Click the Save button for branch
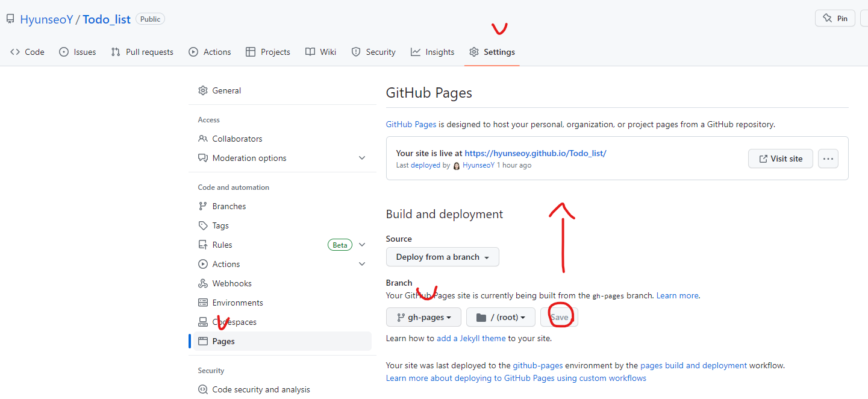The height and width of the screenshot is (399, 868). [x=560, y=317]
